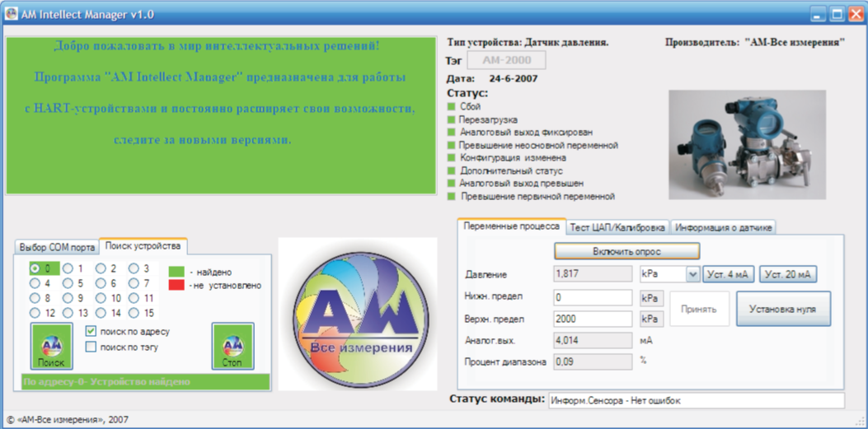Open the kPa pressure units dropdown
The width and height of the screenshot is (868, 429).
click(692, 273)
